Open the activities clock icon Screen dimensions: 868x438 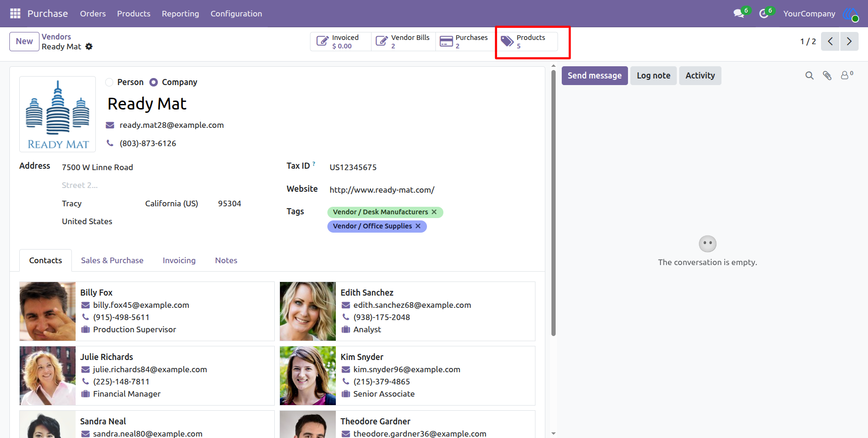point(764,14)
